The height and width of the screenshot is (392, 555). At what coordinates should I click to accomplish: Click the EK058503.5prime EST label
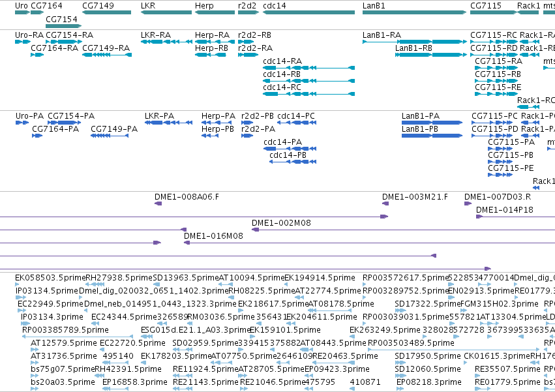point(50,278)
